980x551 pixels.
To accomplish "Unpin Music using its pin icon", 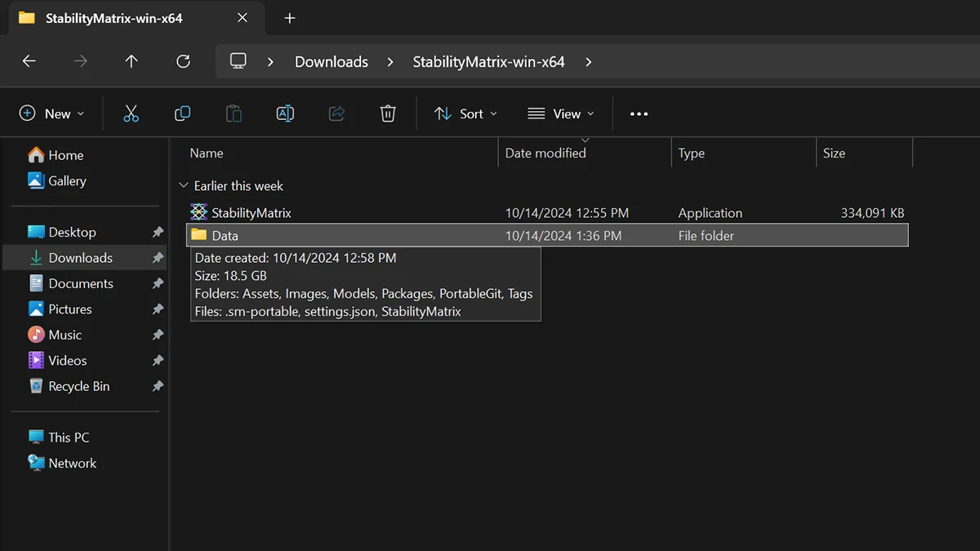I will pyautogui.click(x=158, y=335).
